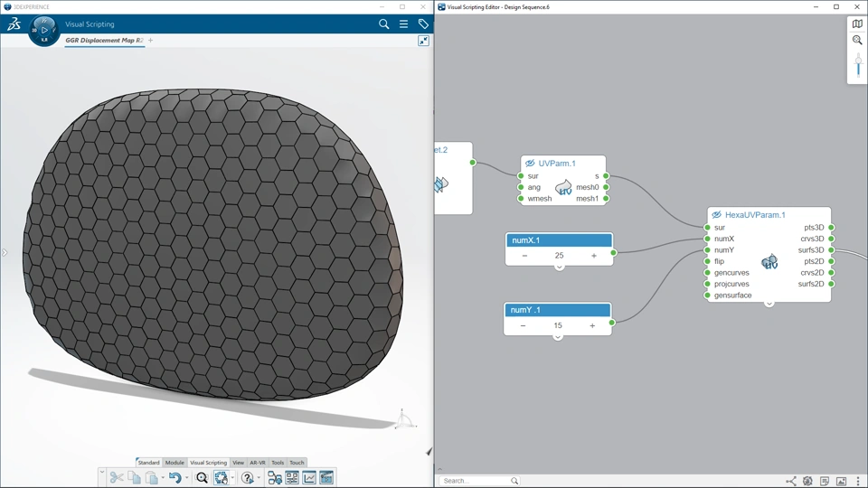Click the update cycle arrows icon

click(221, 477)
